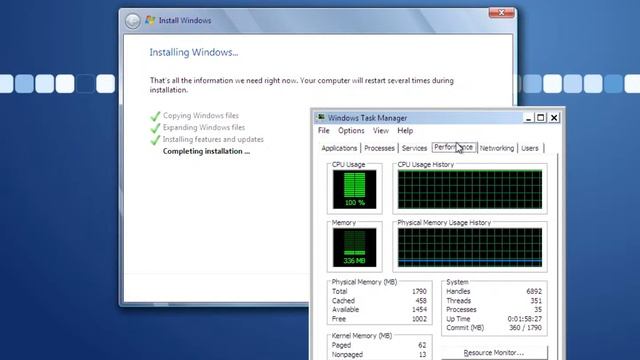This screenshot has width=640, height=360.
Task: Switch to the Networking tab
Action: (x=497, y=148)
